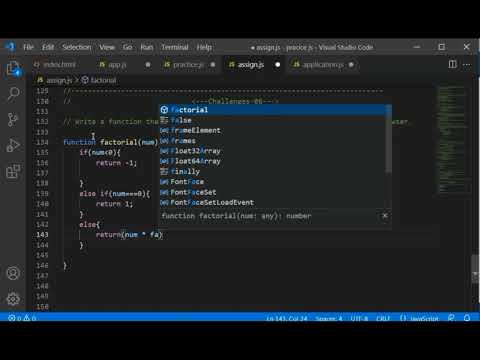The image size is (480, 360).
Task: Choose the Float32Array suggestion
Action: click(x=273, y=151)
